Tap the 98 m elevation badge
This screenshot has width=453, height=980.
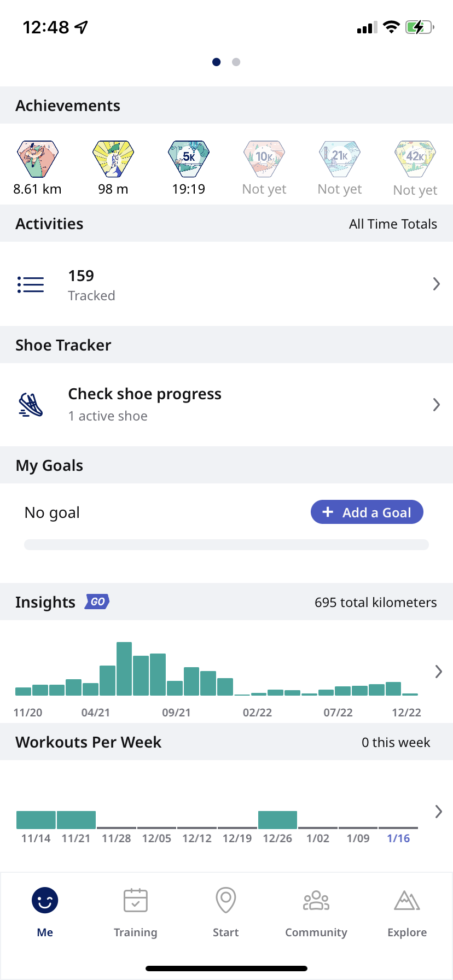click(x=113, y=159)
